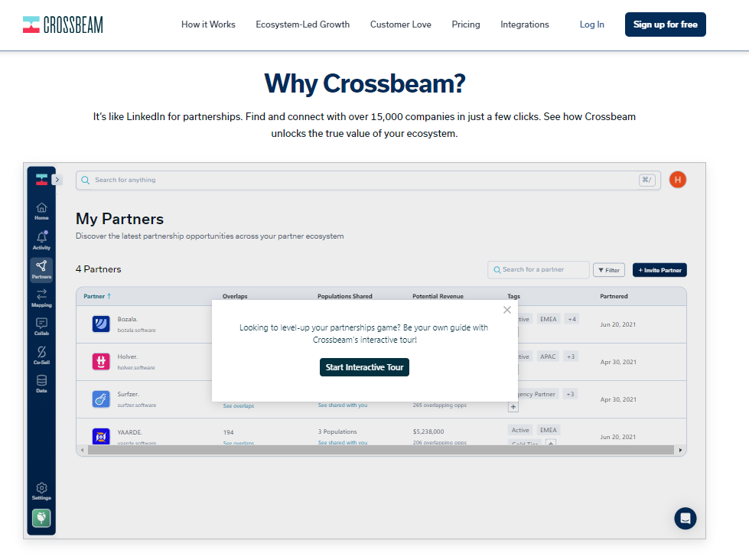Select Partners icon in sidebar
The width and height of the screenshot is (749, 560).
click(x=41, y=269)
